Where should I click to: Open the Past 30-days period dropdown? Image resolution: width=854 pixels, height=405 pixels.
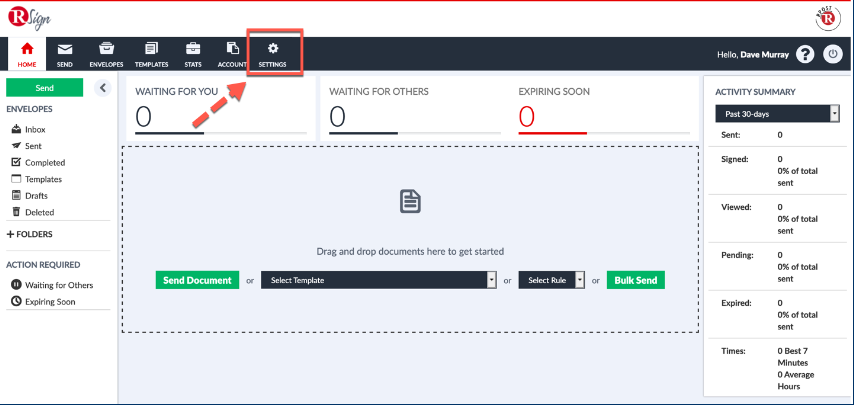(777, 114)
